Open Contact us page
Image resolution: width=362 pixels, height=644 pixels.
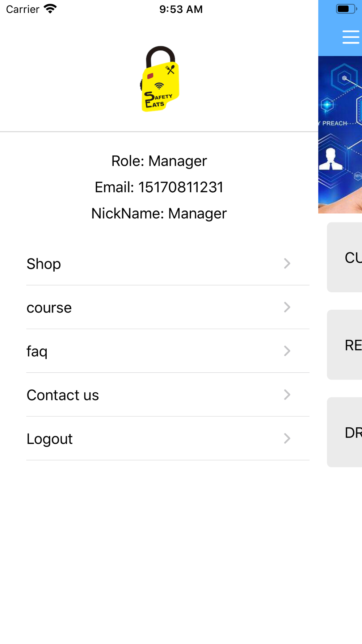[168, 395]
